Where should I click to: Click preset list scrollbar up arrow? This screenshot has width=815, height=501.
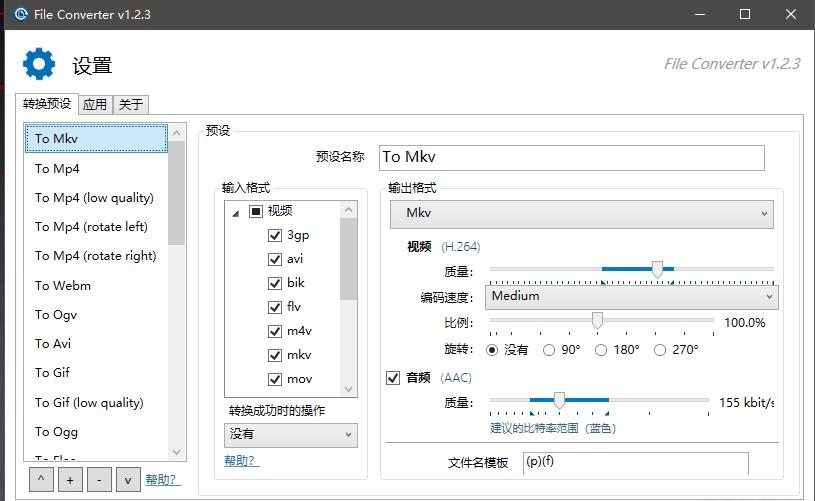177,133
